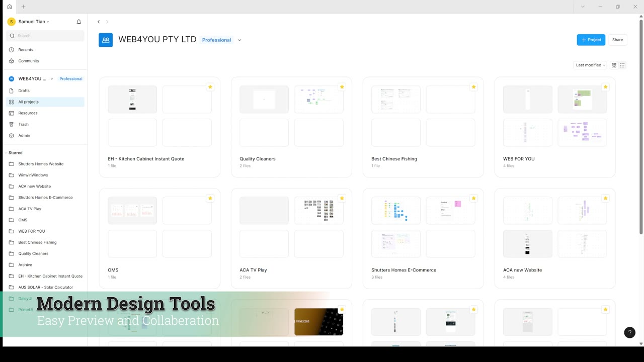The height and width of the screenshot is (362, 644).
Task: Click the folder icon beside OMS in sidebar
Action: (12, 220)
